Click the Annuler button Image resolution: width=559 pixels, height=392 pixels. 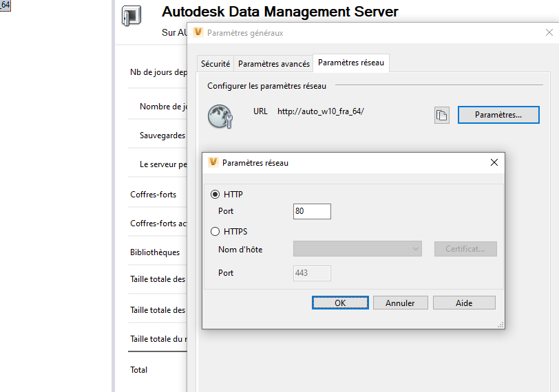400,303
